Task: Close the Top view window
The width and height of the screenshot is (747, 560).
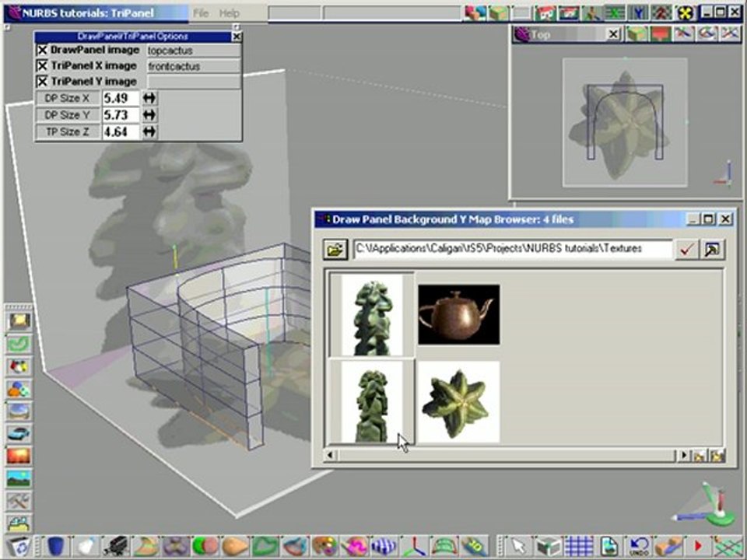Action: (x=613, y=34)
